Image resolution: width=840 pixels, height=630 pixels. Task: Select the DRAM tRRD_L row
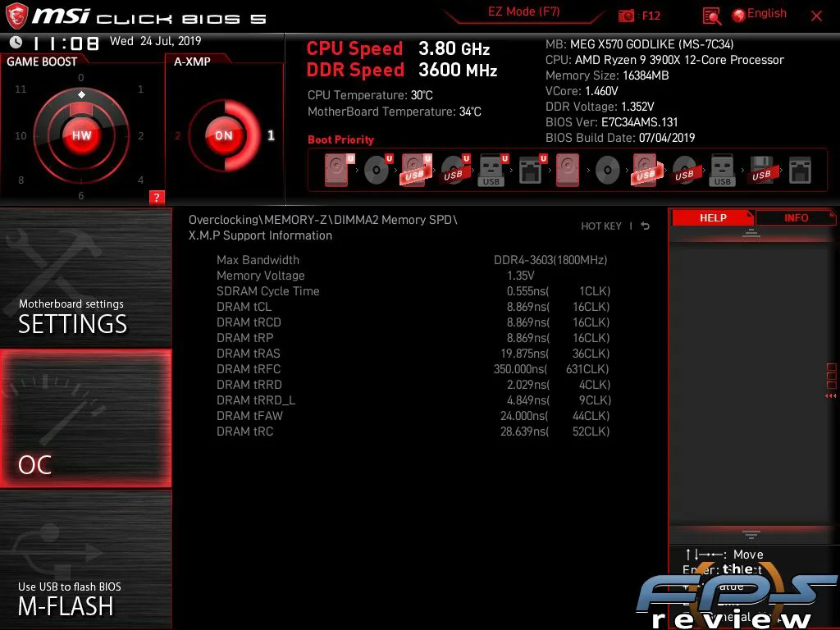[413, 400]
